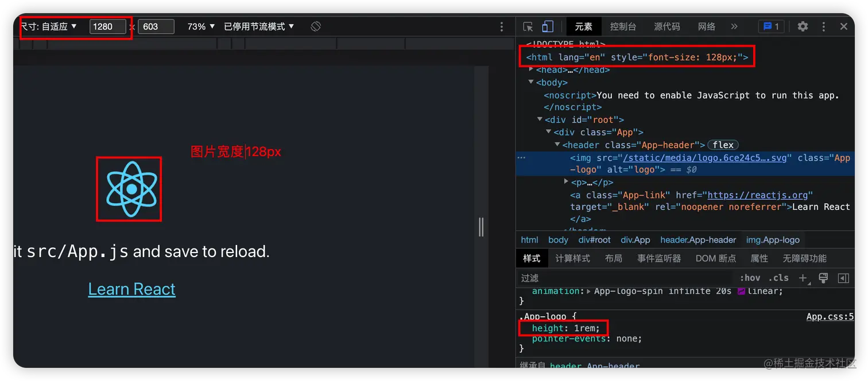The height and width of the screenshot is (381, 868).
Task: Switch to the 网络 tab
Action: pyautogui.click(x=707, y=26)
